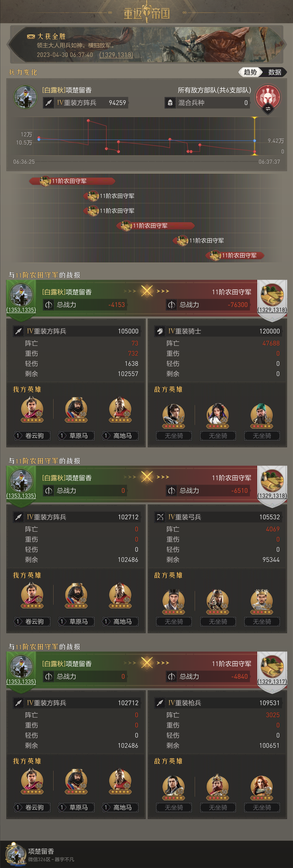Viewport: 293px width, 868px height.
Task: Click crossed swords icon in first report
Action: click(147, 291)
